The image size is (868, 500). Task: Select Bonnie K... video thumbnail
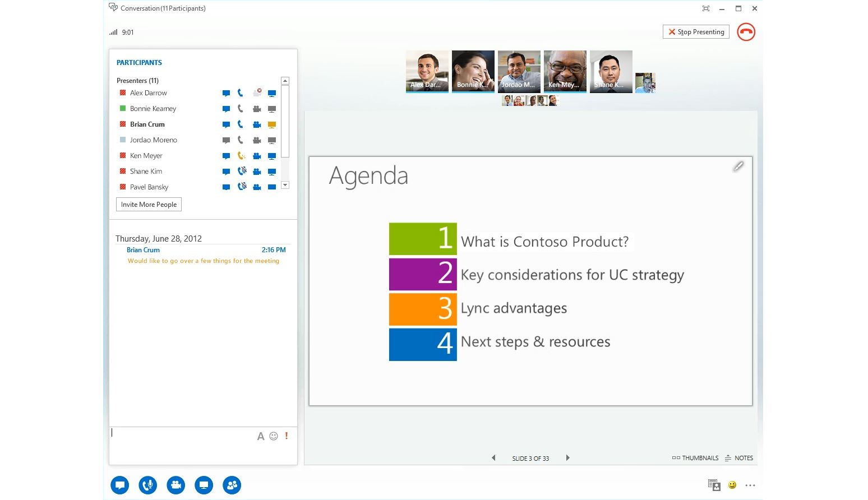(473, 71)
